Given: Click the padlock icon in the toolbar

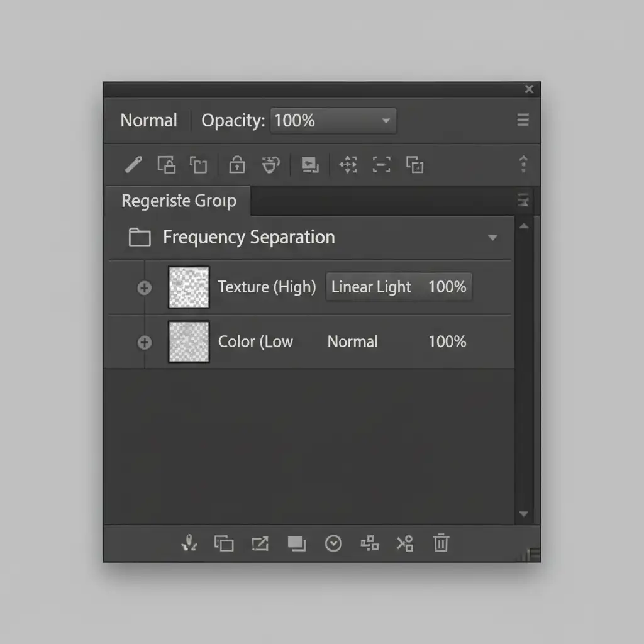Looking at the screenshot, I should click(236, 165).
